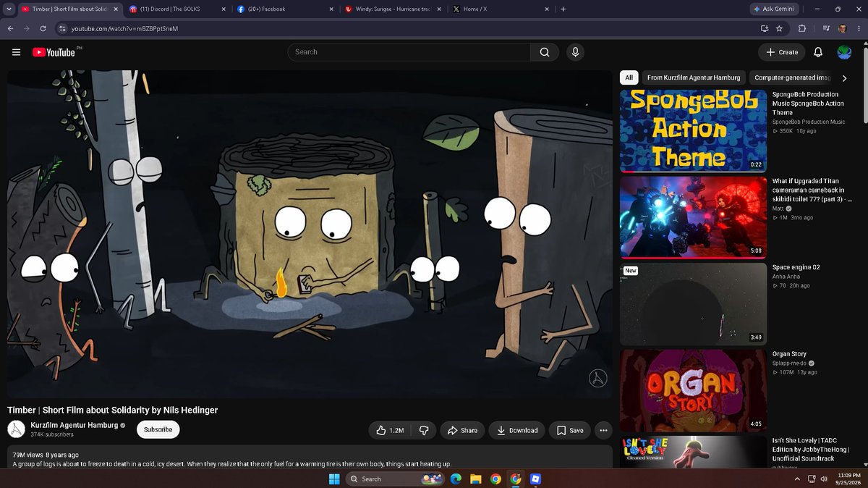868x488 pixels.
Task: Select the Computer-generated imagery chip
Action: 792,77
